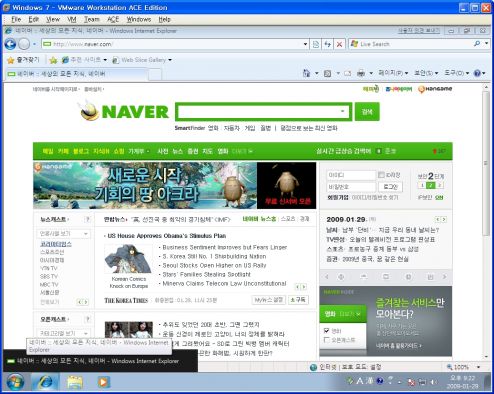Open the Seoul Stocks Open Higher on US Rally link
Viewport: 494px width, 394px height.
214,265
